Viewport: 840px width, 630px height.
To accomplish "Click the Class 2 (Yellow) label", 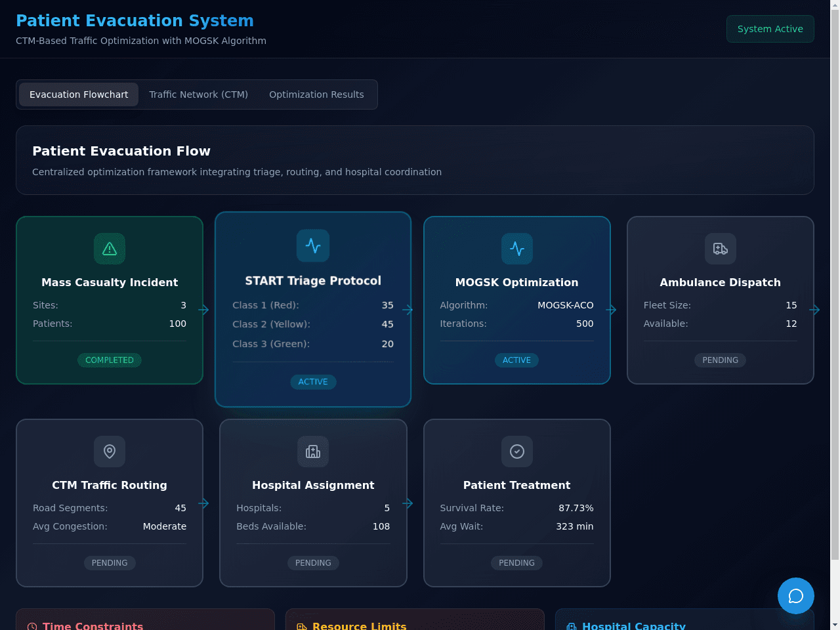I will coord(272,324).
